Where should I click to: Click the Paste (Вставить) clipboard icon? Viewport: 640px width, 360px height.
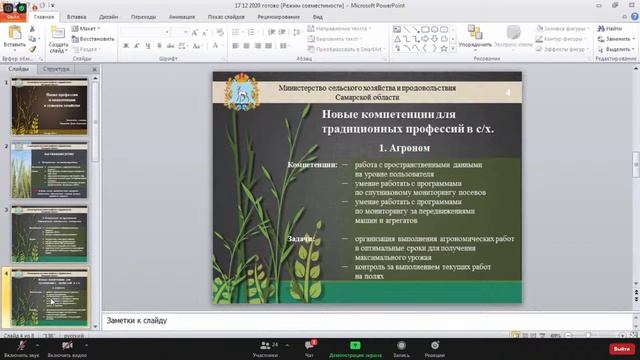click(x=15, y=33)
